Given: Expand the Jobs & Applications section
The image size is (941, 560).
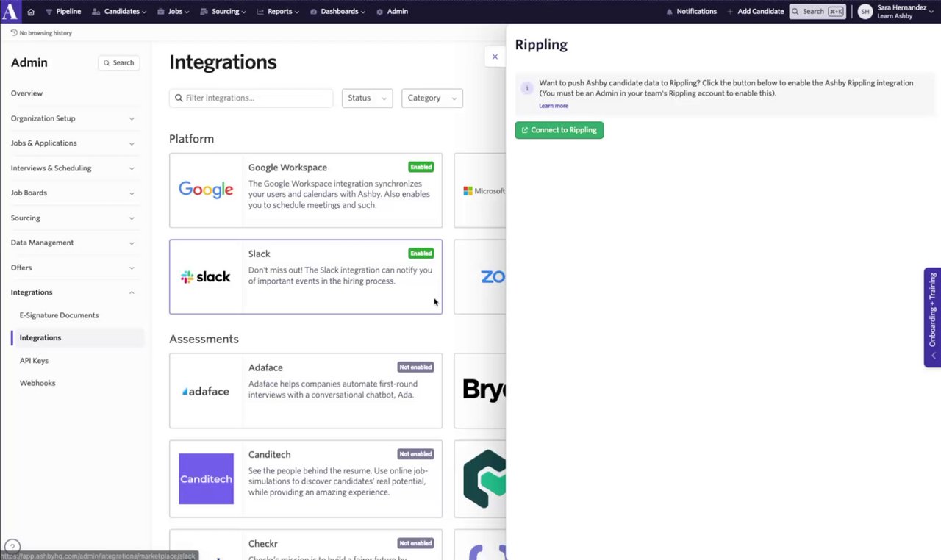Looking at the screenshot, I should tap(73, 143).
